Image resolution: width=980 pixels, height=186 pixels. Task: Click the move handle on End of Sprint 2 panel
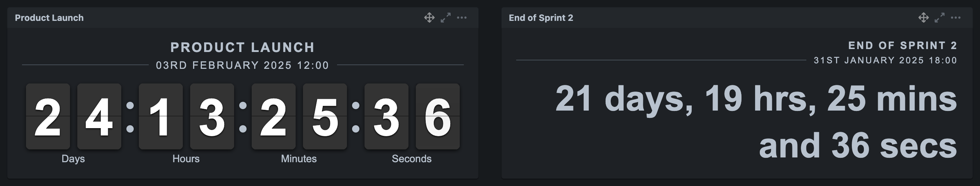[x=923, y=18]
